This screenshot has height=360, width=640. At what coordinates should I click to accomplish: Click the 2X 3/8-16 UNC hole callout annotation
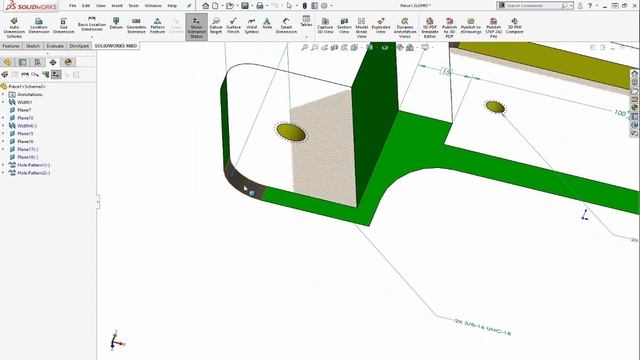(482, 327)
